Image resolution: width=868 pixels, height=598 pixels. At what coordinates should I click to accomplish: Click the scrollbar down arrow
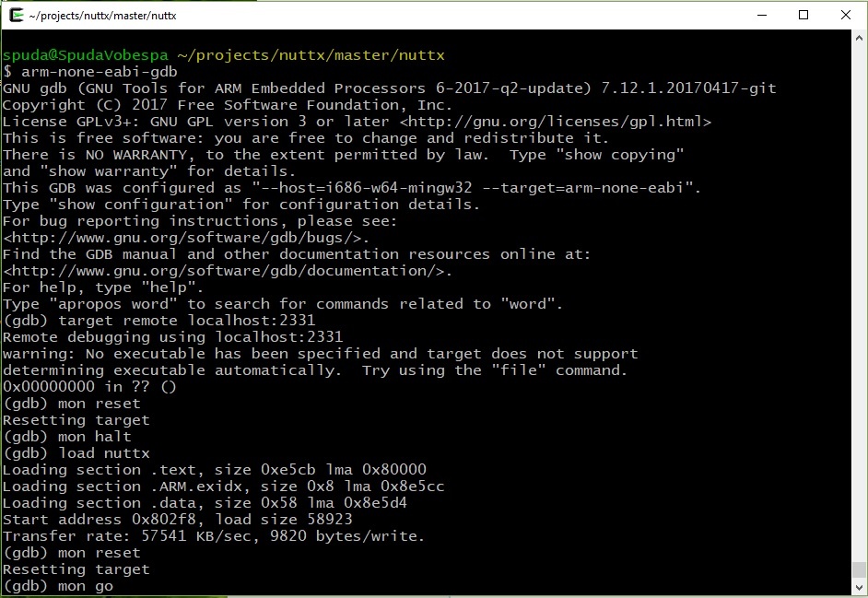tap(859, 588)
